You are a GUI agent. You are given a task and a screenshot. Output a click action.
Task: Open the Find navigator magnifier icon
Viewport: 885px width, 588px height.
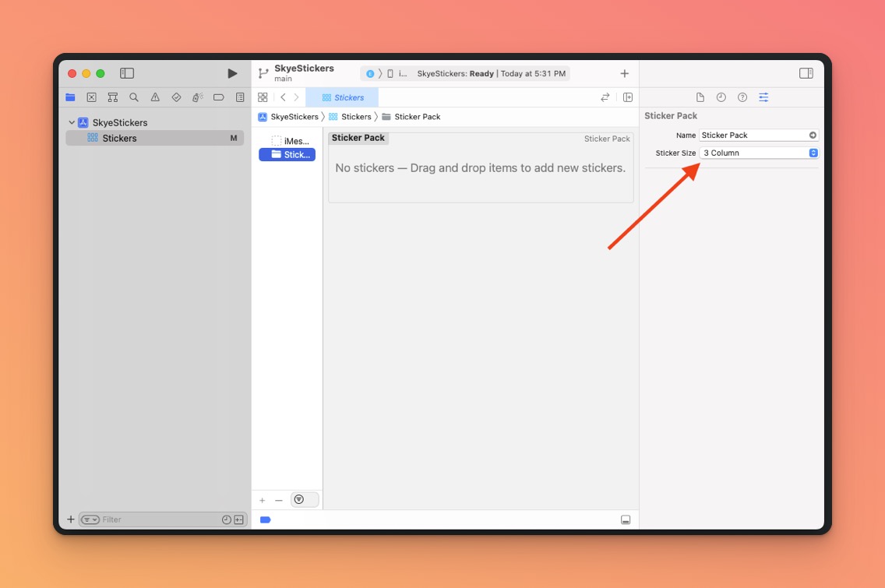[x=134, y=97]
